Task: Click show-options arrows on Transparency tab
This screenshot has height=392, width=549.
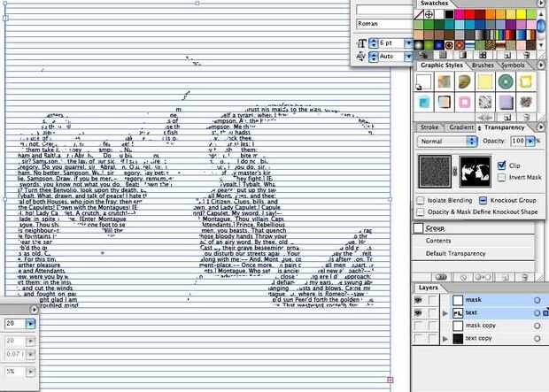Action: [480, 128]
